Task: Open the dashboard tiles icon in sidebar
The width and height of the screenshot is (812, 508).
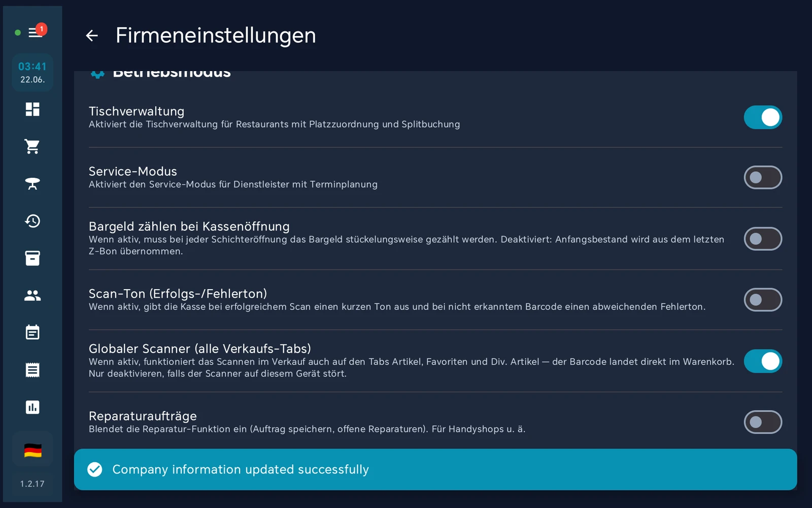Action: click(32, 109)
